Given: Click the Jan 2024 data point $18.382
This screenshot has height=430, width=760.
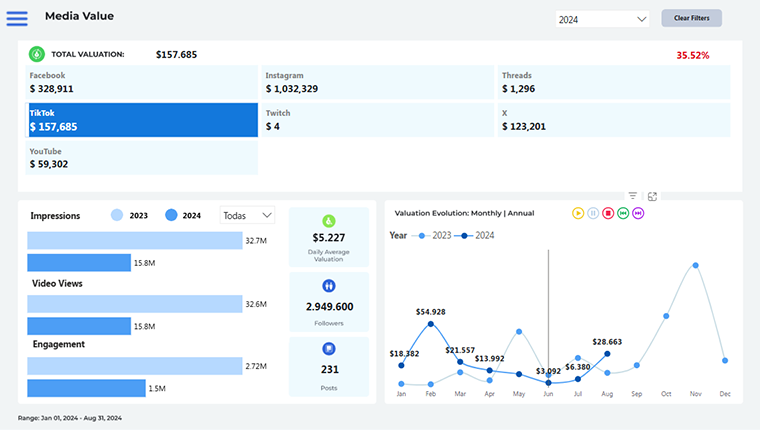Looking at the screenshot, I should [401, 366].
